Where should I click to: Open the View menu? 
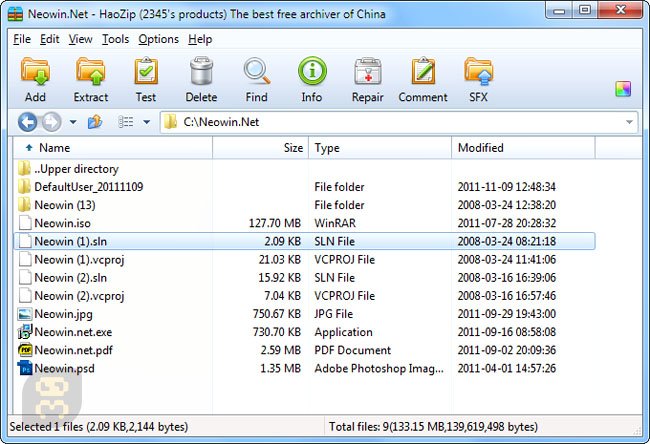pos(80,39)
